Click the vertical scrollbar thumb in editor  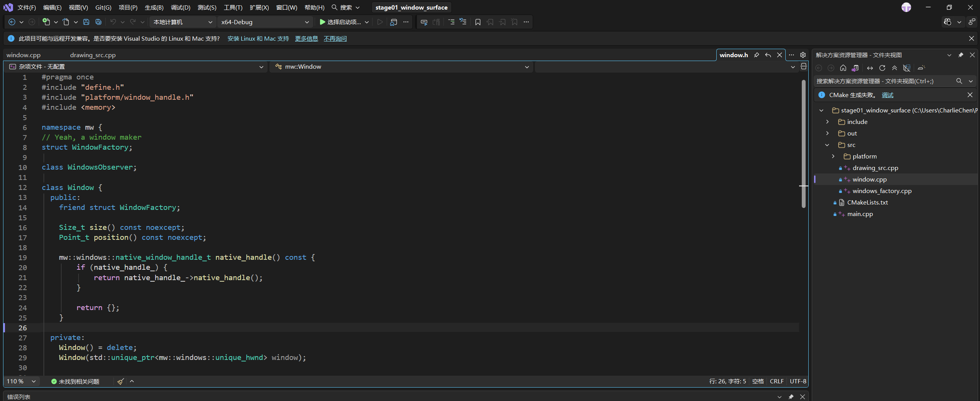(x=804, y=144)
